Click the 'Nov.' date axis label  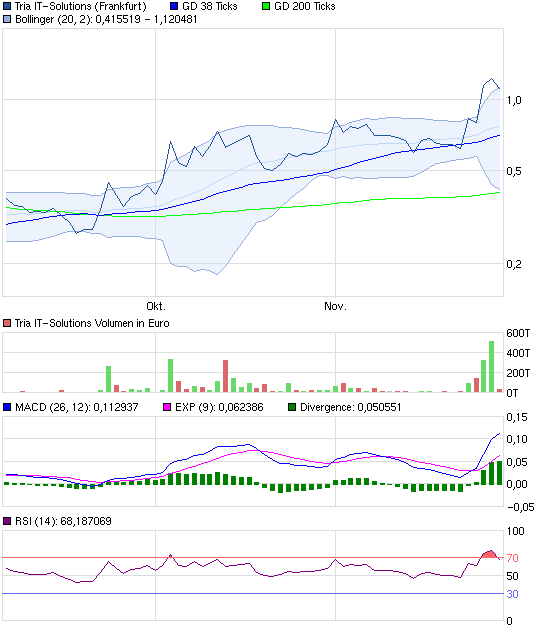tap(335, 306)
